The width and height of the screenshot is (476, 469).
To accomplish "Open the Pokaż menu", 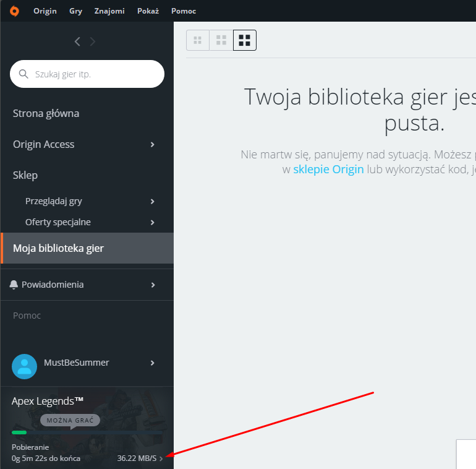I will pos(148,11).
